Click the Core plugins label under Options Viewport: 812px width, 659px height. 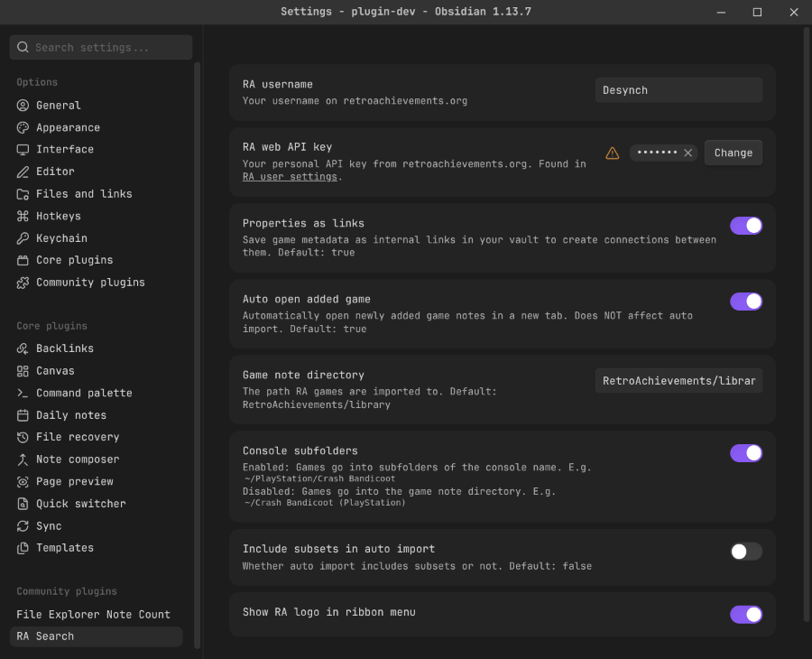click(75, 260)
